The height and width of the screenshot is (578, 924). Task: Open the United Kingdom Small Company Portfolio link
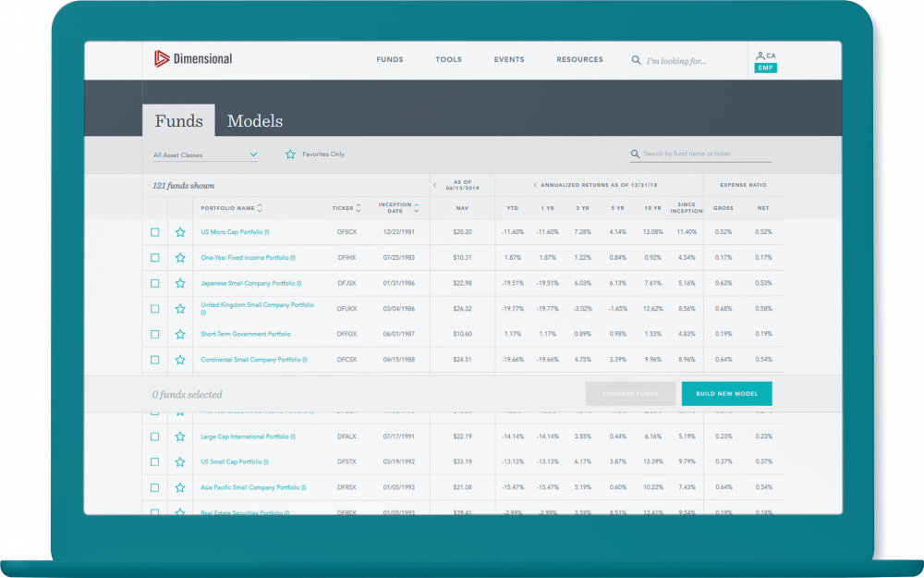coord(258,309)
